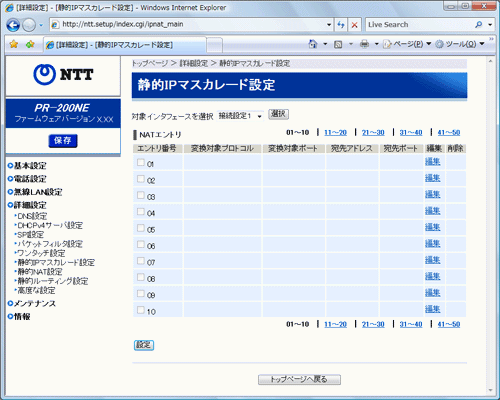
Task: Click the Home icon in toolbar
Action: click(313, 44)
